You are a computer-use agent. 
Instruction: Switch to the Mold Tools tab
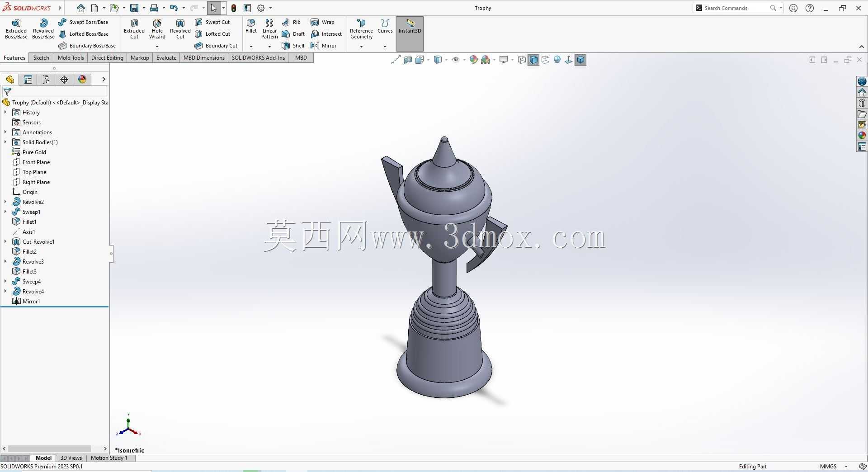(71, 58)
